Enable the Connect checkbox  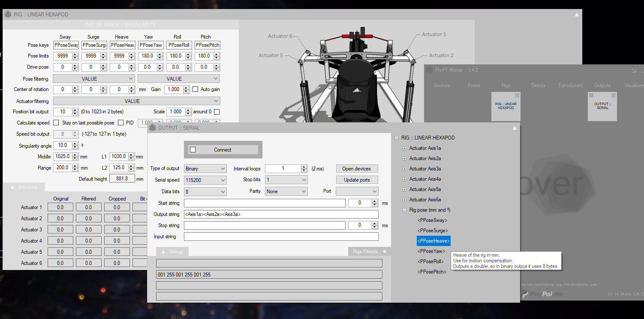193,150
